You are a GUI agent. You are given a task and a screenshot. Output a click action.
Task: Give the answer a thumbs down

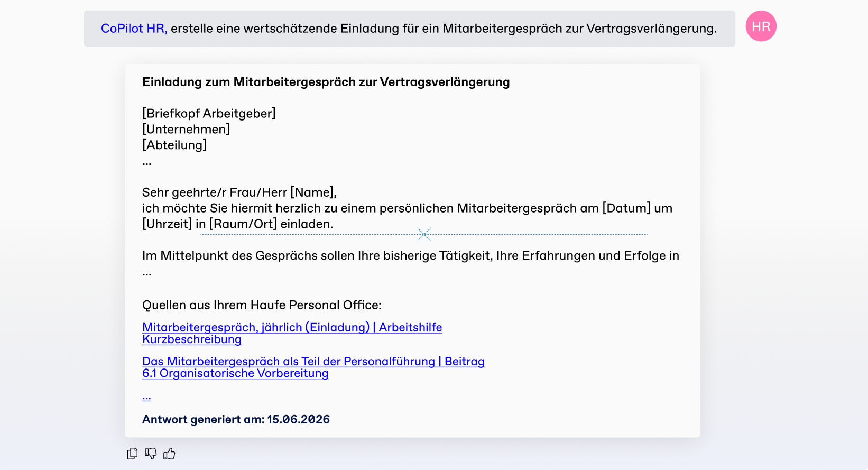coord(151,454)
